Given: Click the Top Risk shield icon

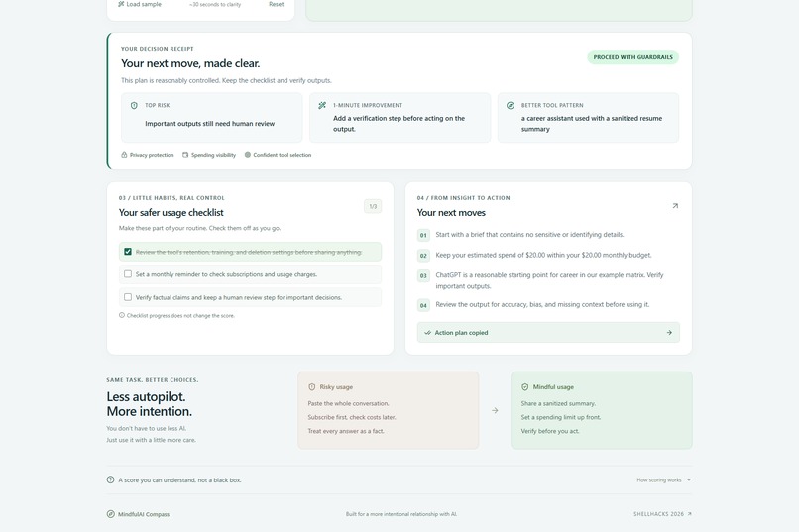Looking at the screenshot, I should [134, 105].
